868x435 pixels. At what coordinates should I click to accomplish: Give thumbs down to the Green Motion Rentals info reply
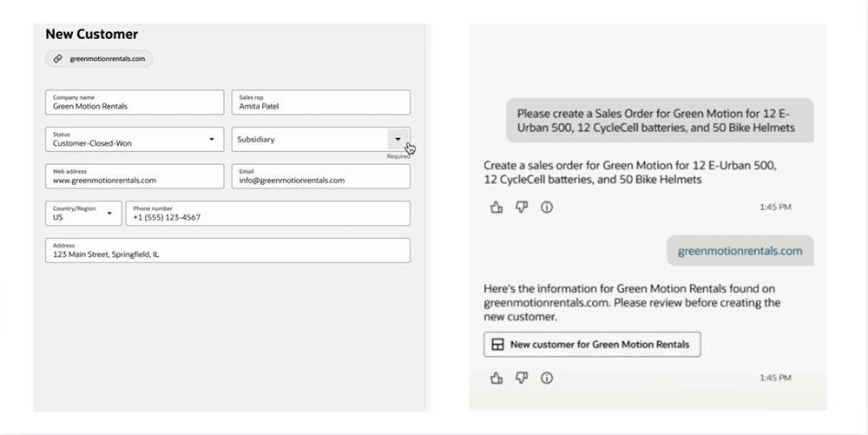pos(522,378)
